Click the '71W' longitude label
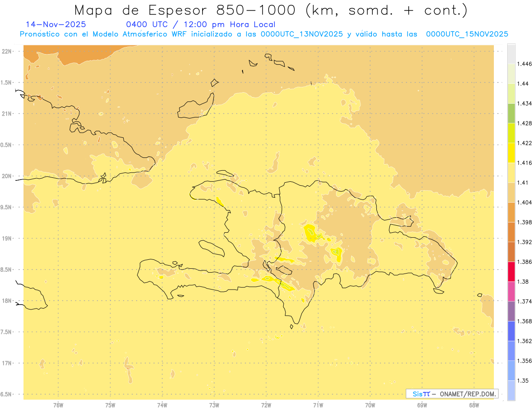This screenshot has width=532, height=411. [x=318, y=405]
